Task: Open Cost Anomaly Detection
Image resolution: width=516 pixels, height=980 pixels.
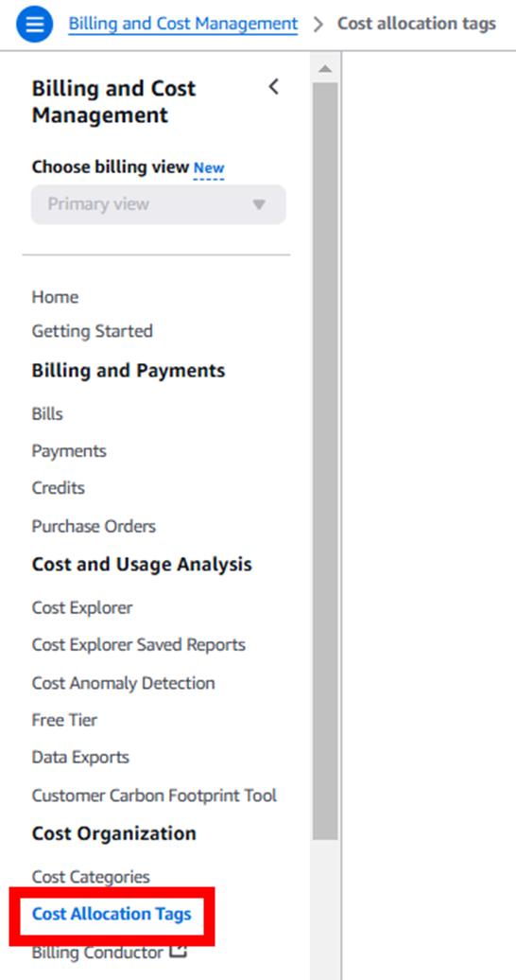Action: click(x=124, y=683)
